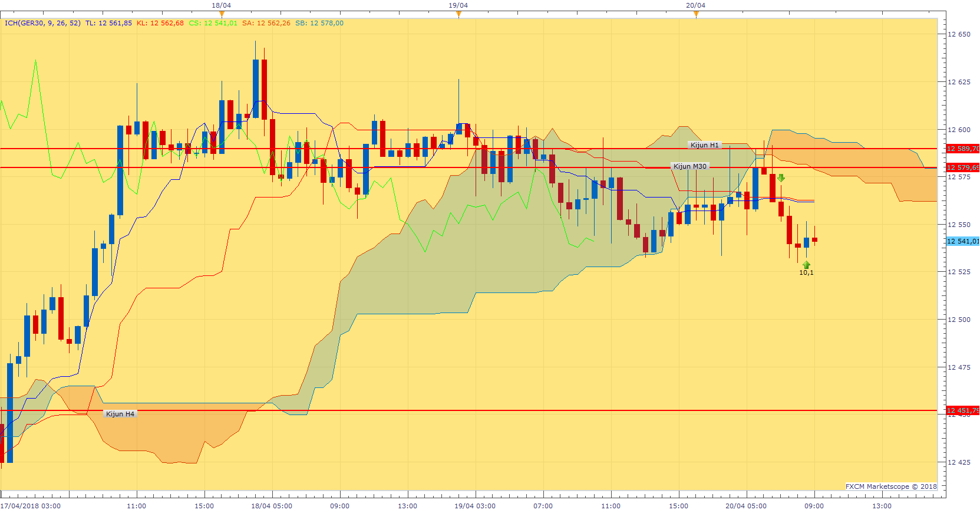Select the Kijun H4 line label
This screenshot has width=980, height=513.
click(120, 414)
